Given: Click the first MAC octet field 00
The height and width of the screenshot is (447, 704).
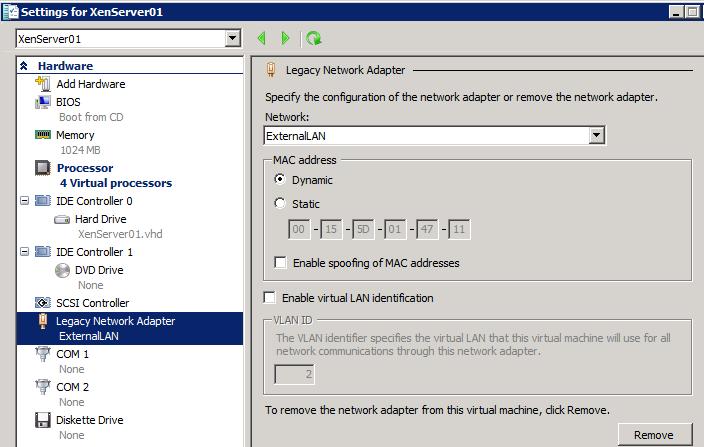Looking at the screenshot, I should coord(299,229).
